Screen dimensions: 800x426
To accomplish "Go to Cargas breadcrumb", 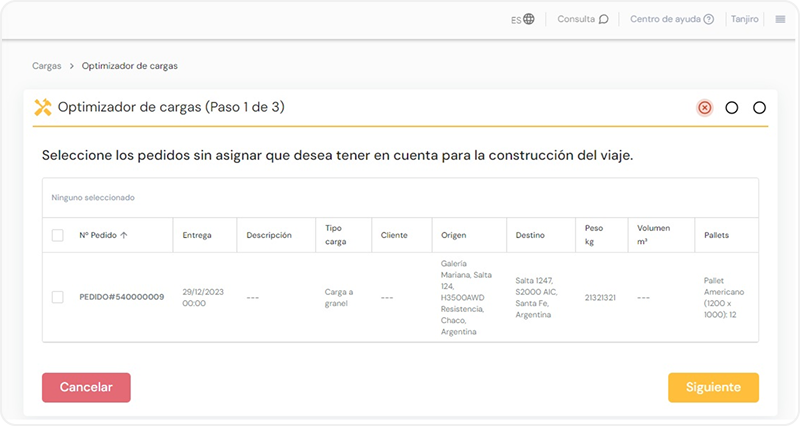I will coord(47,66).
